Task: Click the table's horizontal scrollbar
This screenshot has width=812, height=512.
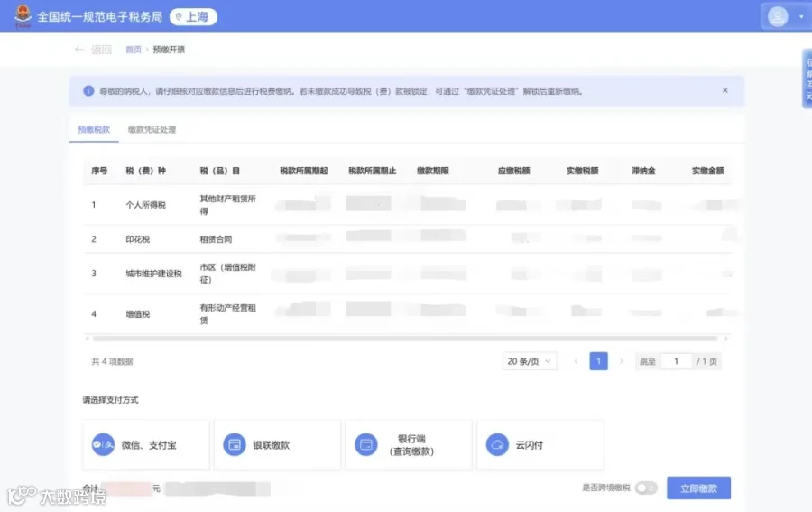Action: (405, 339)
